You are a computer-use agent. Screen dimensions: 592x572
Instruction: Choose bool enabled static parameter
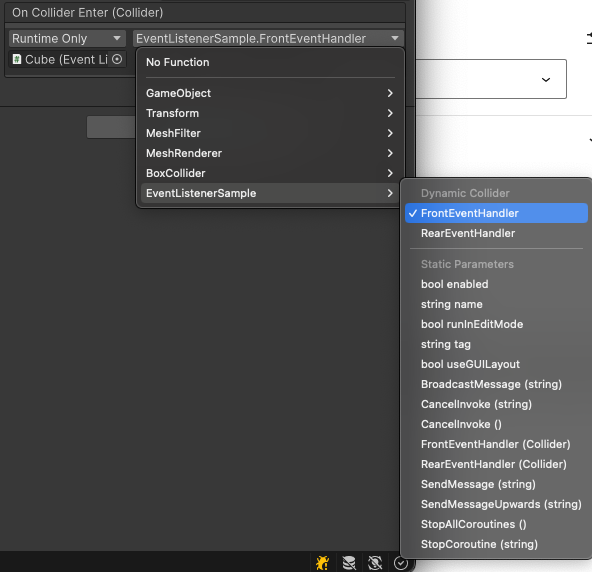point(496,284)
